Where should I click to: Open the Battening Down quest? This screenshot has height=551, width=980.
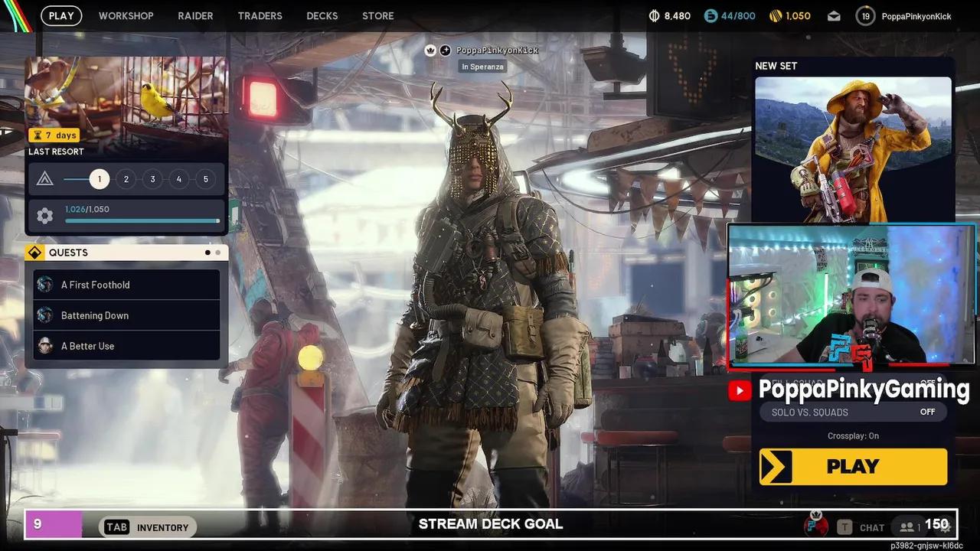127,315
